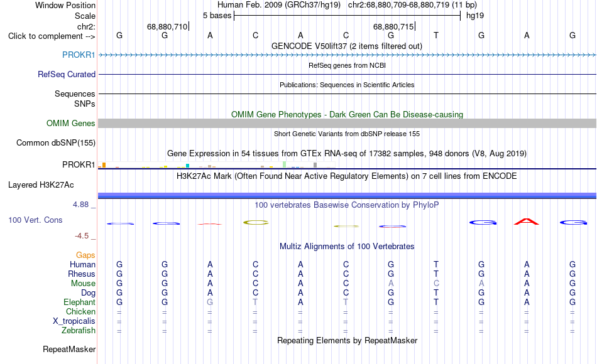This screenshot has height=364, width=597.
Task: Select the Rhesus species row label
Action: [x=82, y=274]
